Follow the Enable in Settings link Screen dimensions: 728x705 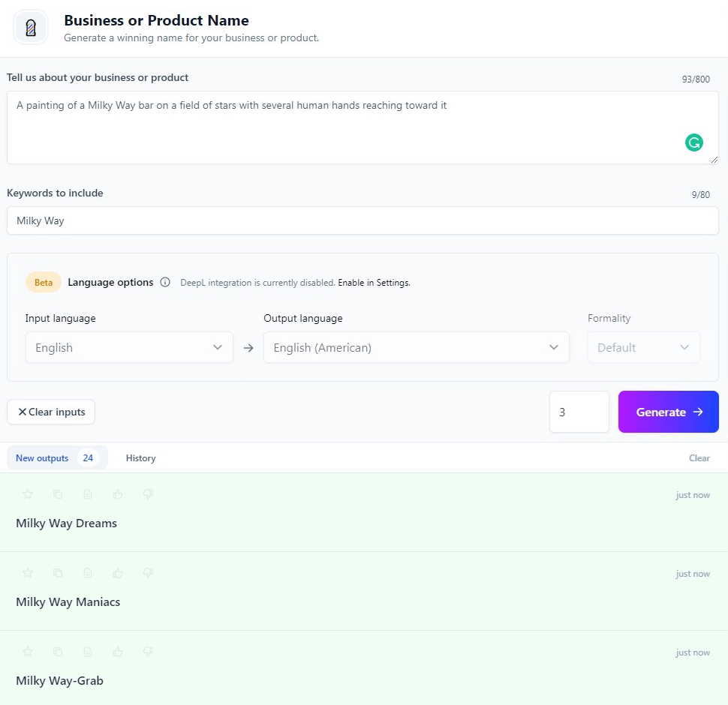click(x=374, y=283)
